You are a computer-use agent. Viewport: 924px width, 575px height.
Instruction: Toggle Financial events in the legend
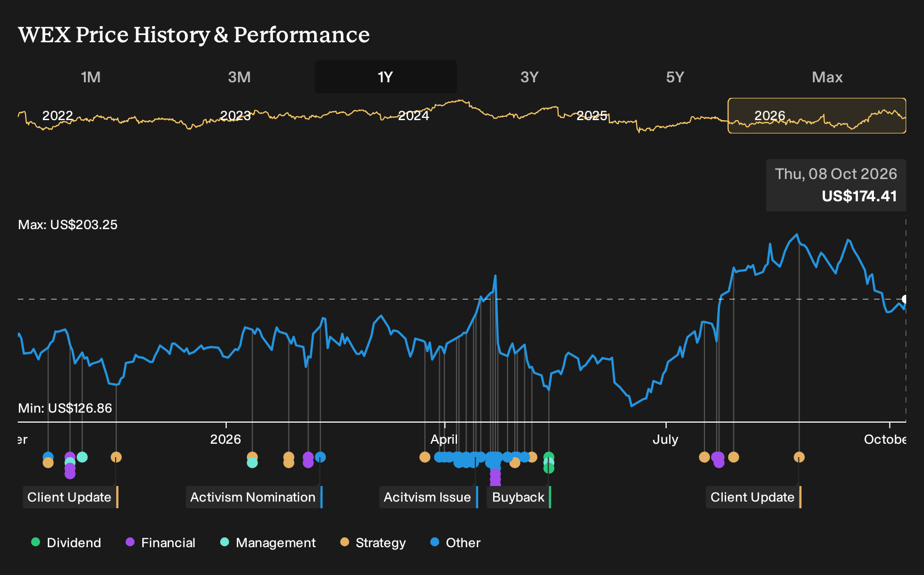pyautogui.click(x=161, y=543)
